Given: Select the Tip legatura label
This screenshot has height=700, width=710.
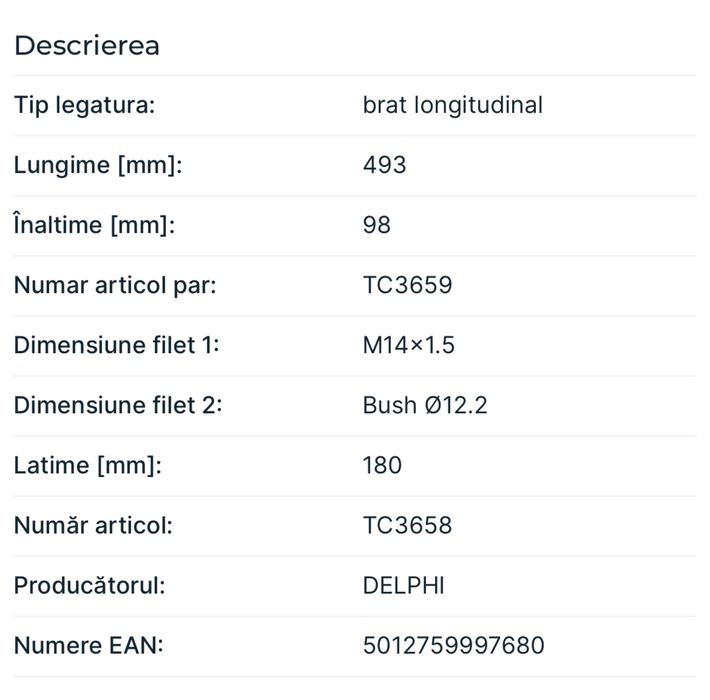Looking at the screenshot, I should pos(85,105).
